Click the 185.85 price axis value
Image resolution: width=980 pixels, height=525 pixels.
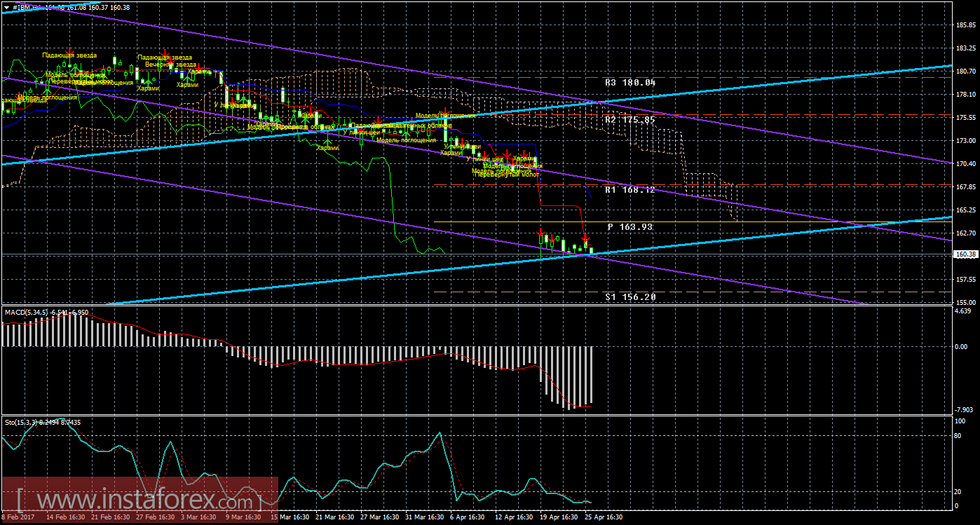tap(966, 25)
